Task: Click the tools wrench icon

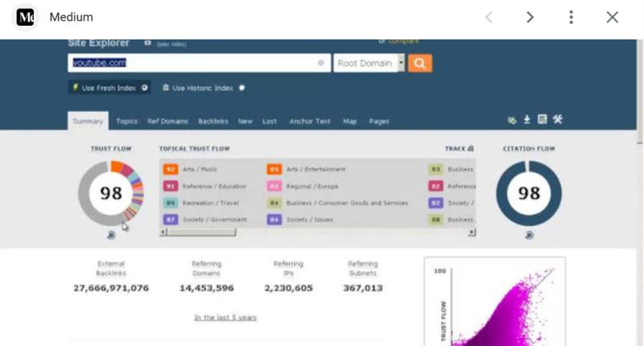Action: (557, 119)
